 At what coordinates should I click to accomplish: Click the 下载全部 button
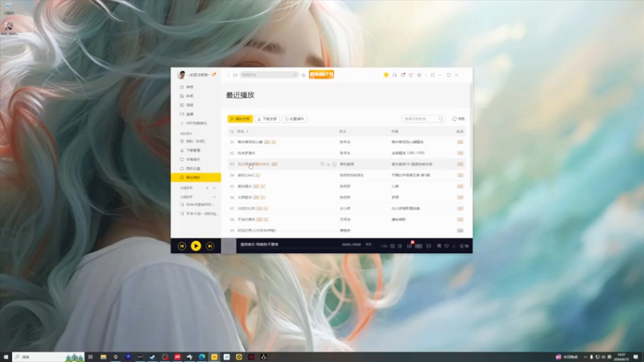[267, 118]
